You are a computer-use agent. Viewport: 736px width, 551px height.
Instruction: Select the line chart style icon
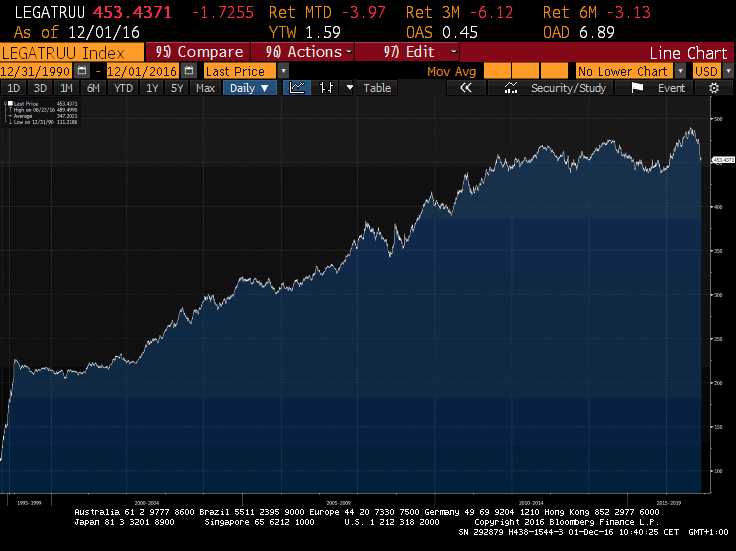click(297, 88)
